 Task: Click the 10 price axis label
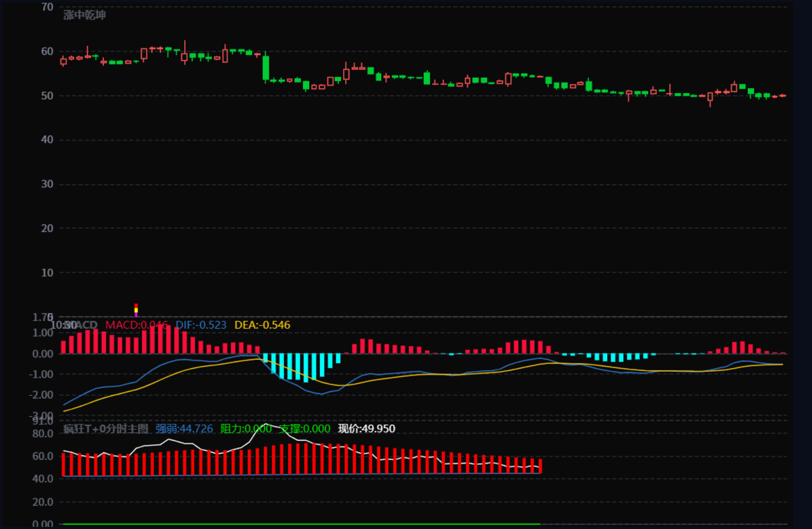tap(47, 272)
